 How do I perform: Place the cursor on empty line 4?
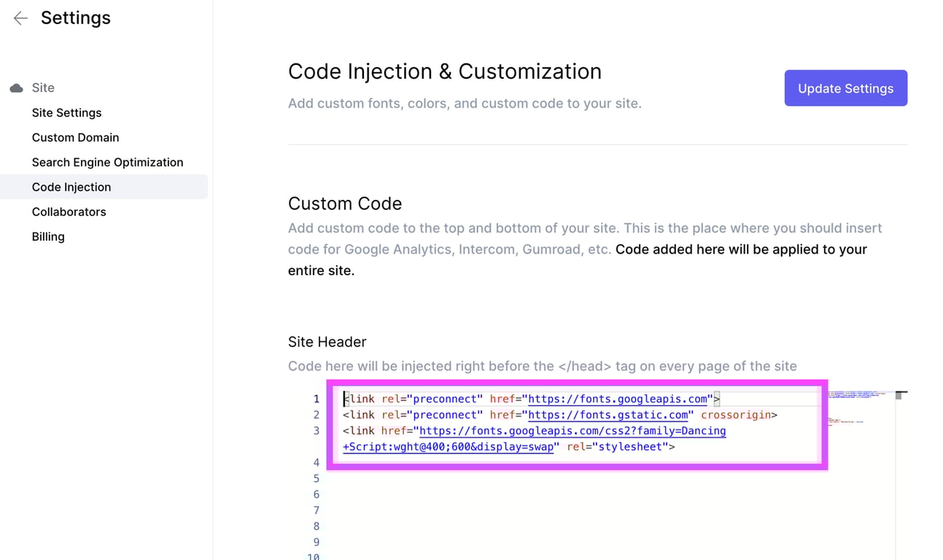(511, 463)
